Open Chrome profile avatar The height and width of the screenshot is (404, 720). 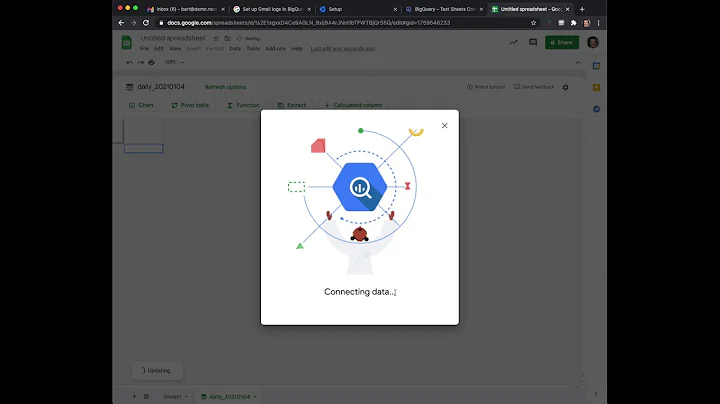(586, 23)
